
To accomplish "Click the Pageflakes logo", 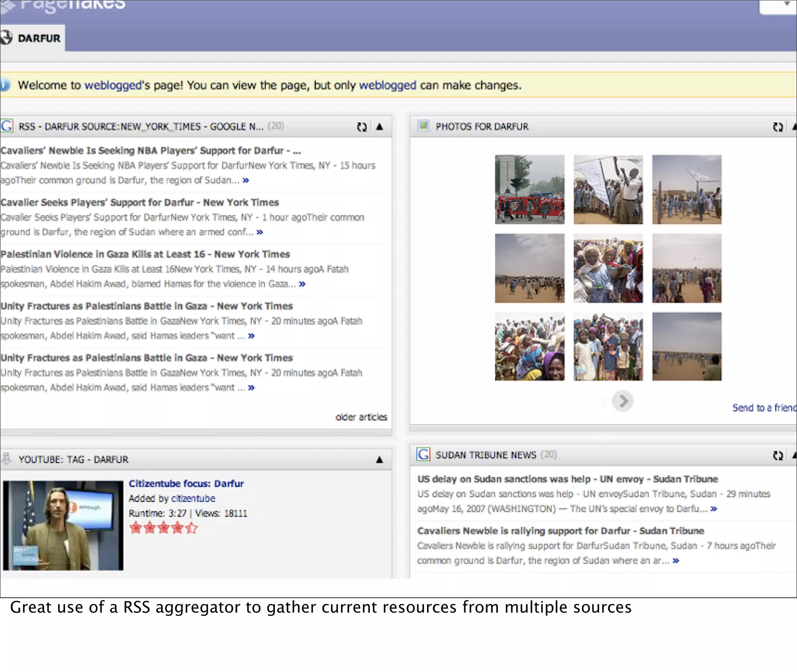I will click(63, 5).
